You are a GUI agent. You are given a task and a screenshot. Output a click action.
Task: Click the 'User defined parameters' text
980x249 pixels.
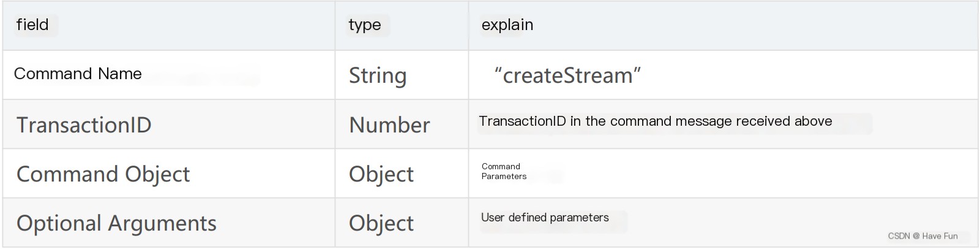545,217
